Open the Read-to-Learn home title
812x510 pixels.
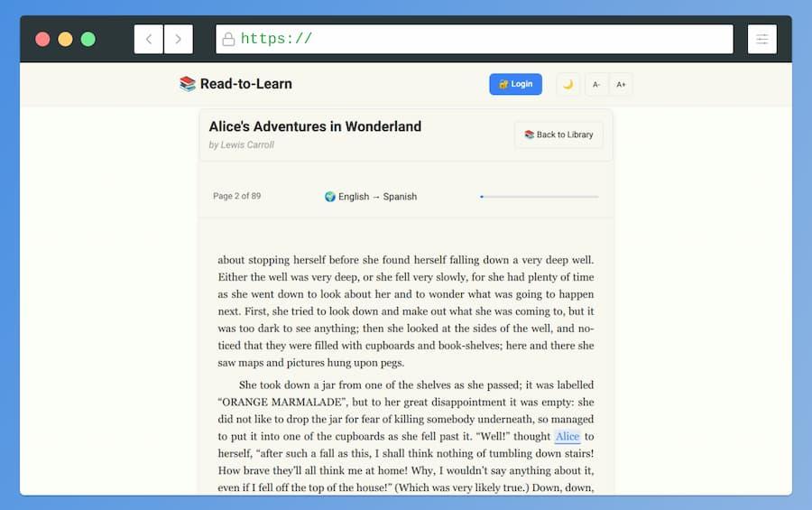(246, 83)
